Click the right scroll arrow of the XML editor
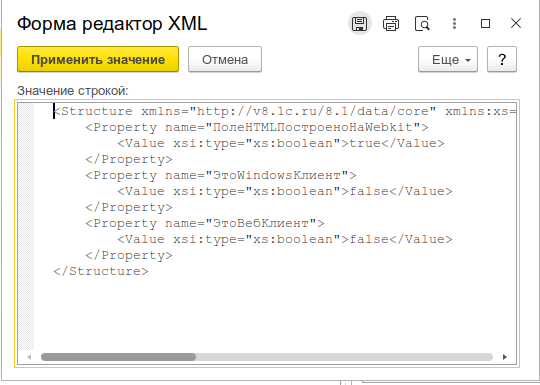This screenshot has width=540, height=385. (505, 357)
